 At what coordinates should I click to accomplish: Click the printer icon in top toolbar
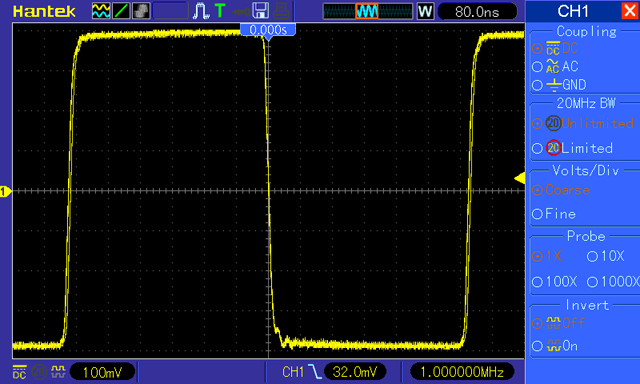(282, 11)
